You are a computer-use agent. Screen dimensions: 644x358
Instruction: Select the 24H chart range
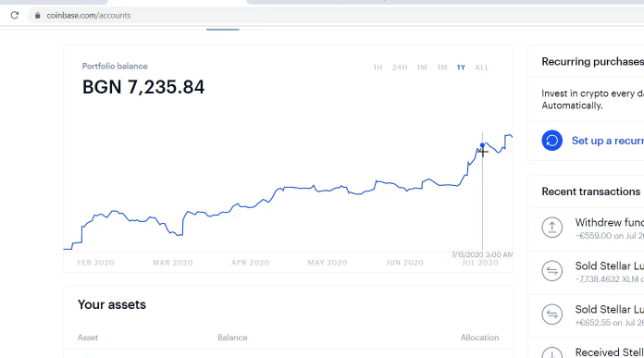[400, 68]
